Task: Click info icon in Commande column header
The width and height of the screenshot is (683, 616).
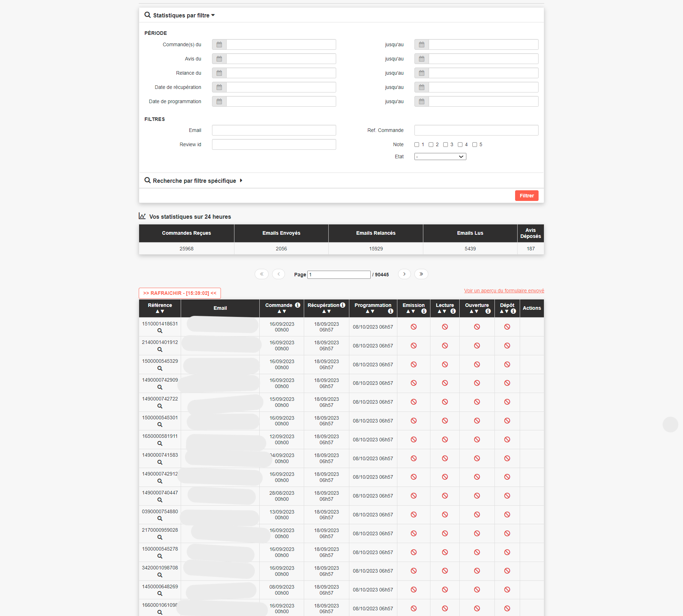Action: pyautogui.click(x=298, y=305)
